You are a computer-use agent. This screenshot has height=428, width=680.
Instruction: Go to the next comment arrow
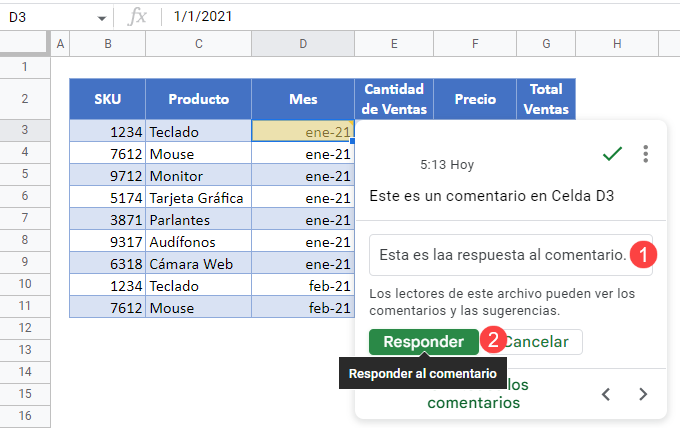coord(643,394)
